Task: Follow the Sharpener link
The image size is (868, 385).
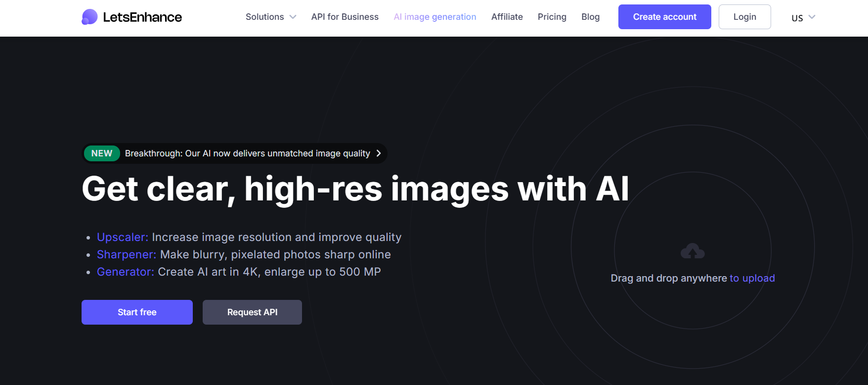Action: pyautogui.click(x=126, y=254)
